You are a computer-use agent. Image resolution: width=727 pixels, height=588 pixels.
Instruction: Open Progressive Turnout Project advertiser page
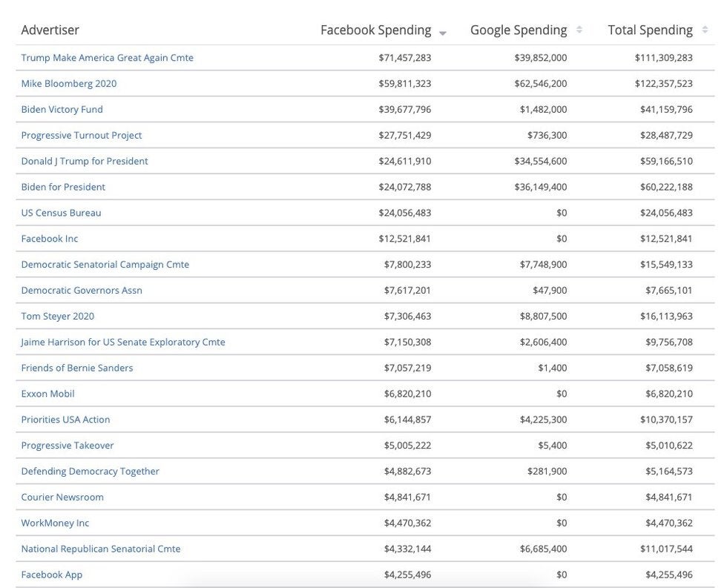click(82, 136)
